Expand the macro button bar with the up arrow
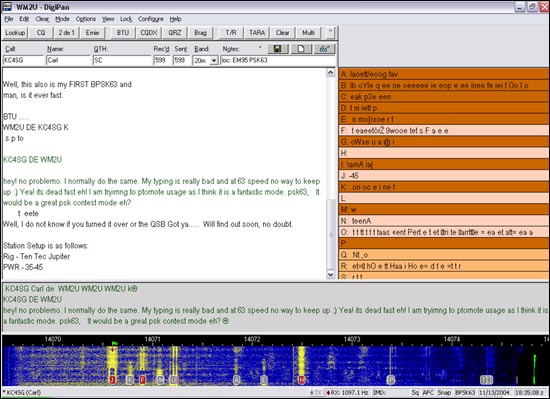550x399 pixels. coord(330,32)
